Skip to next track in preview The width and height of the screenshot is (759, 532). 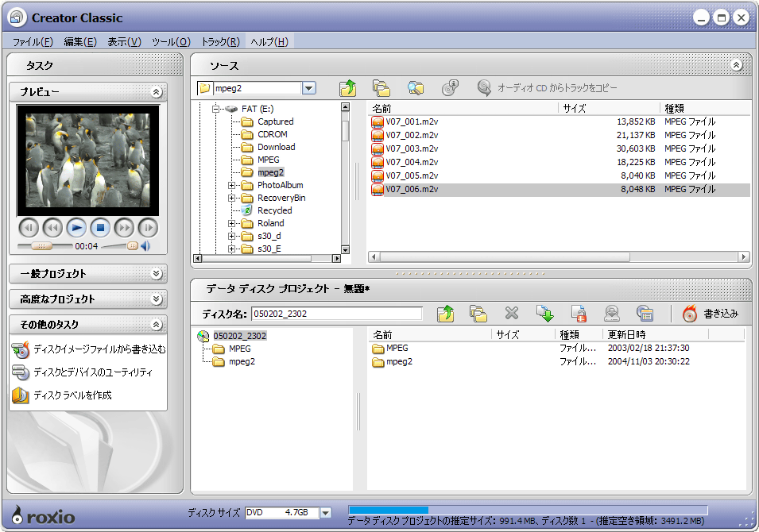148,228
